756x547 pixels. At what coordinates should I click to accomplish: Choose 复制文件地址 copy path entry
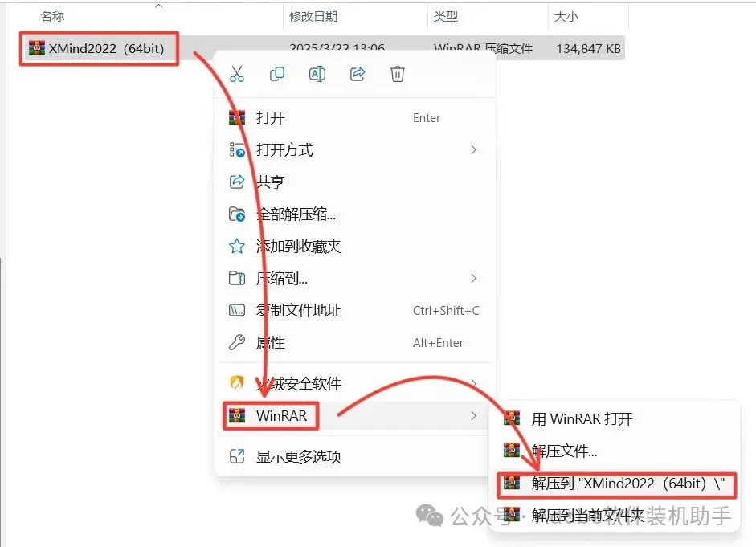point(353,310)
